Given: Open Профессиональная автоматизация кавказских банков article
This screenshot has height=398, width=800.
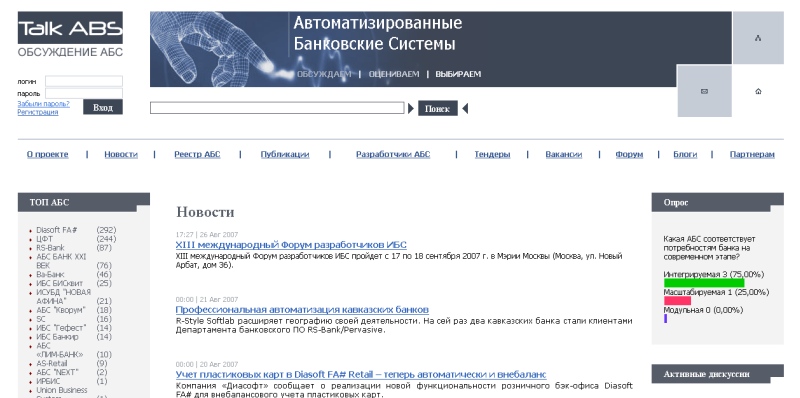Looking at the screenshot, I should [x=302, y=310].
